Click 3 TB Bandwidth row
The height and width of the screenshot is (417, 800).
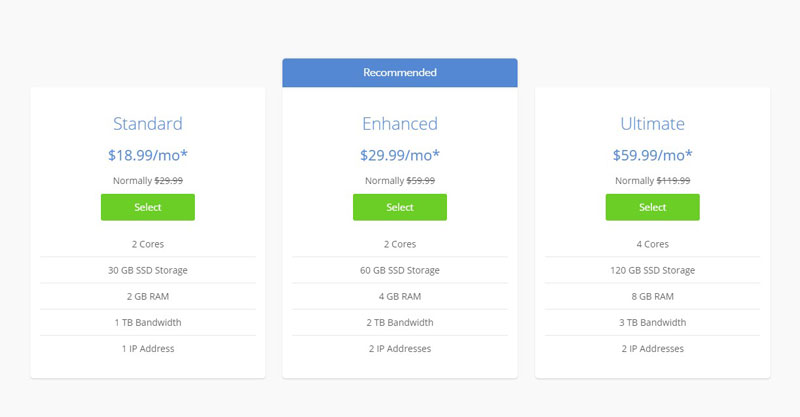pos(652,322)
